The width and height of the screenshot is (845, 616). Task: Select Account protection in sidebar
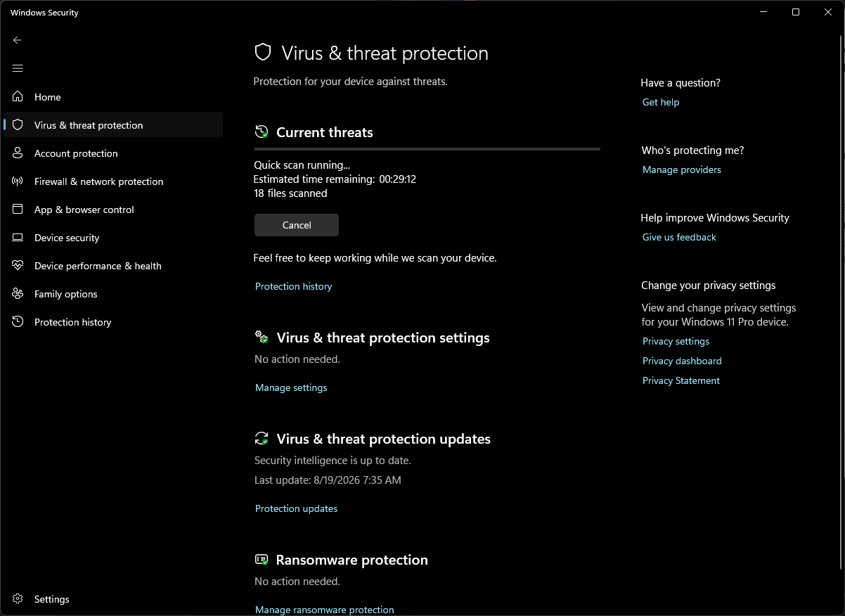click(113, 153)
